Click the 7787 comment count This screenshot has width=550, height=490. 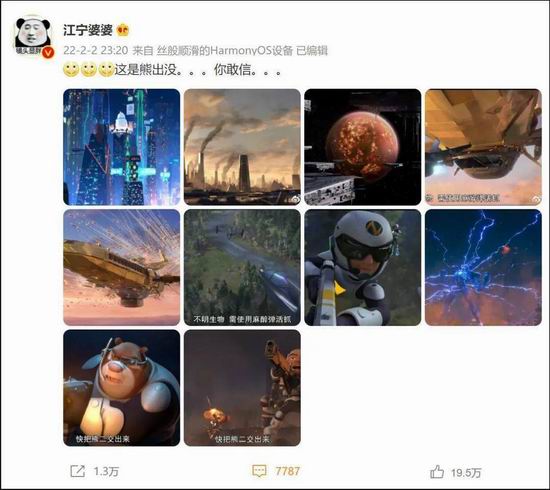pos(287,471)
